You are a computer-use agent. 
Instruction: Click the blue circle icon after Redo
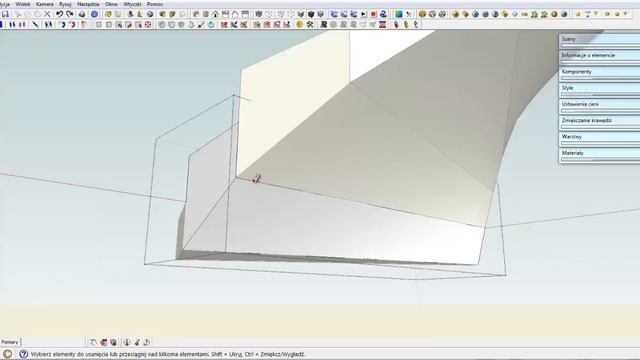click(94, 14)
